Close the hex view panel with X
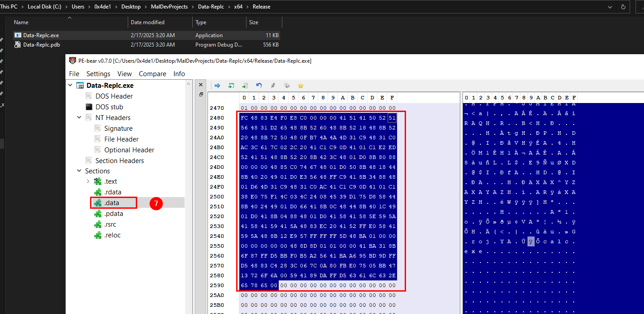The height and width of the screenshot is (314, 644). pos(201,85)
